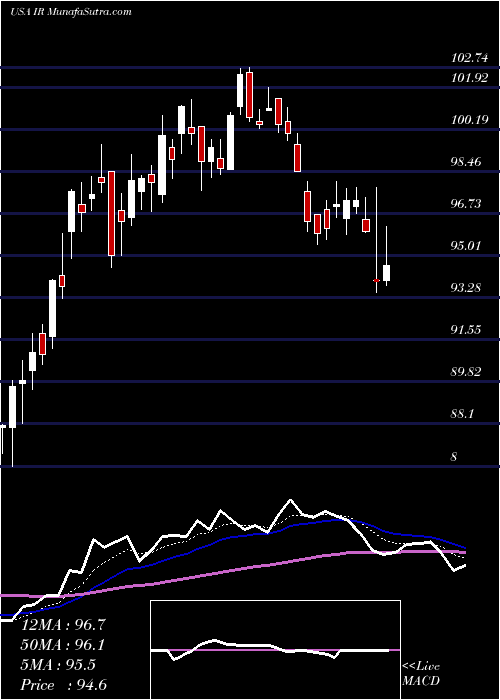Click the 93.28 price level label
The height and width of the screenshot is (700, 500).
pos(466,288)
